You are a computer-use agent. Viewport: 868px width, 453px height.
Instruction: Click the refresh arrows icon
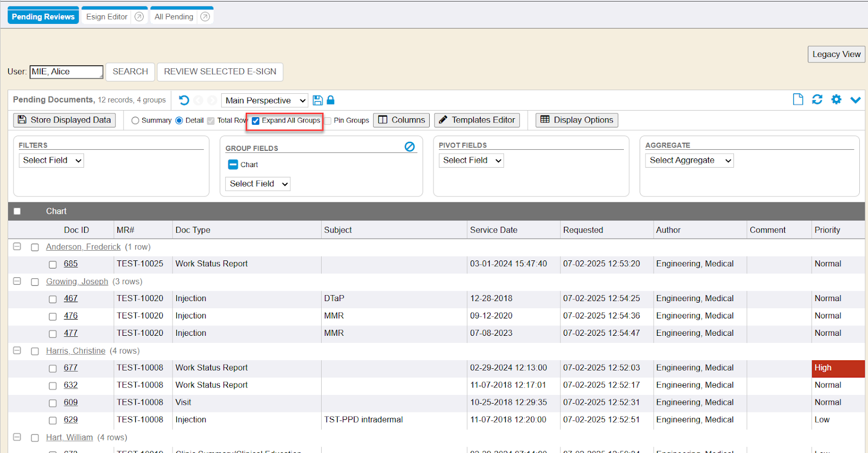[817, 99]
